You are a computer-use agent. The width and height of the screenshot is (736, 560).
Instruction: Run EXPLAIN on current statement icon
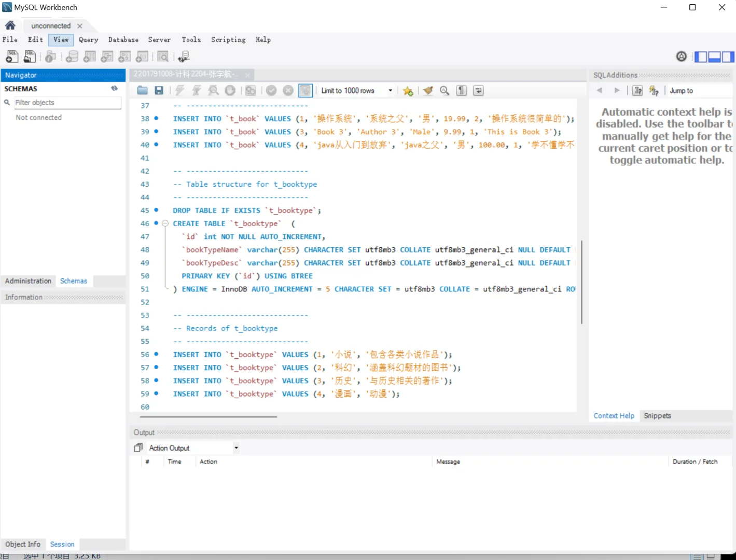tap(213, 91)
